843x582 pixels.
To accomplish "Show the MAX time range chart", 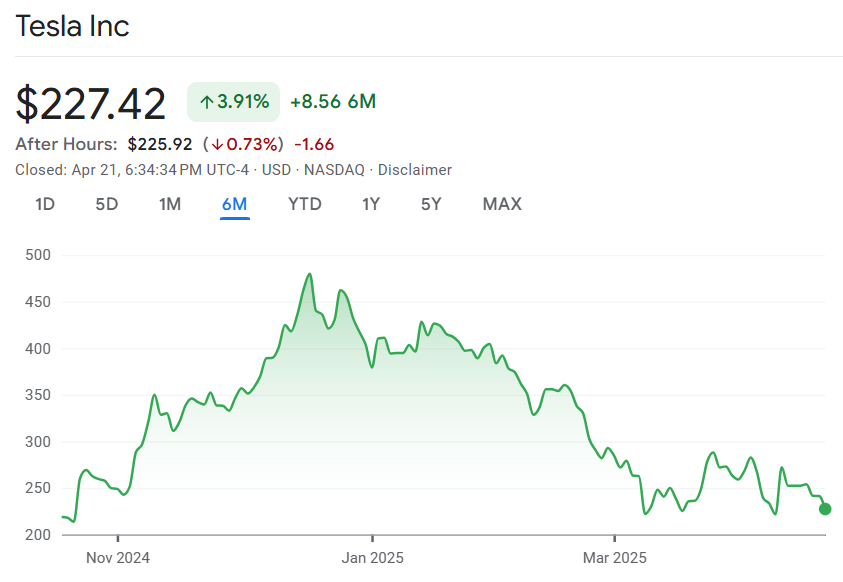I will (502, 204).
